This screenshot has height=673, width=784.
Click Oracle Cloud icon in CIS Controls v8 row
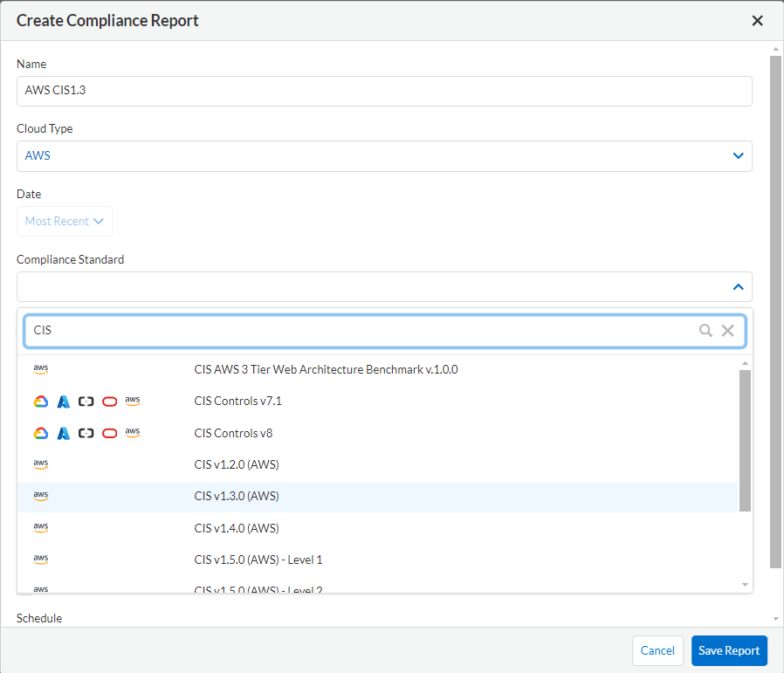(109, 433)
